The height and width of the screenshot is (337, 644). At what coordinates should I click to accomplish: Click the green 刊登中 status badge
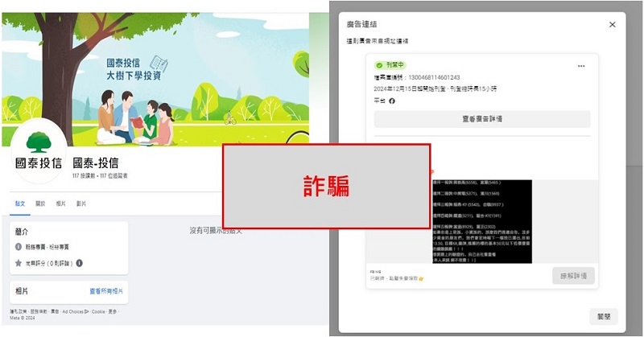[x=390, y=65]
